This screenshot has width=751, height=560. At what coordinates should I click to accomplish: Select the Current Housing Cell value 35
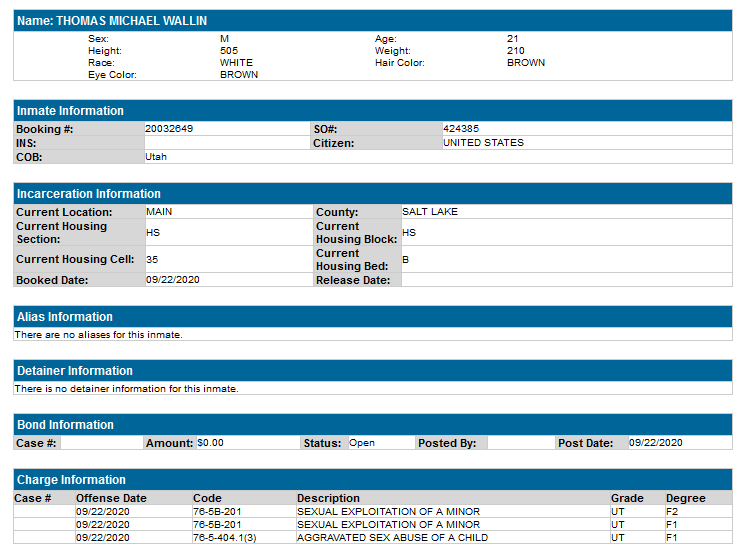pos(152,259)
